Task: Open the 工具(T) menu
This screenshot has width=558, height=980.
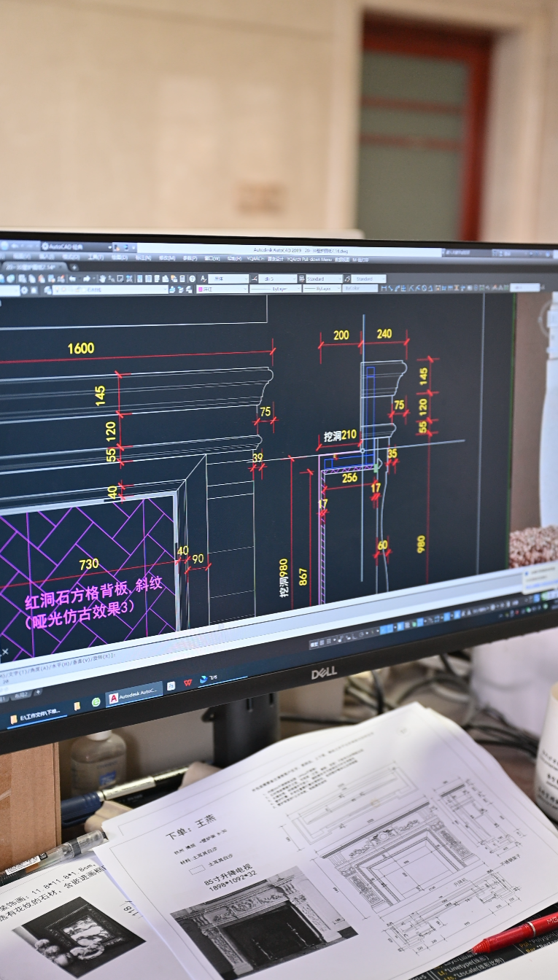Action: point(96,257)
